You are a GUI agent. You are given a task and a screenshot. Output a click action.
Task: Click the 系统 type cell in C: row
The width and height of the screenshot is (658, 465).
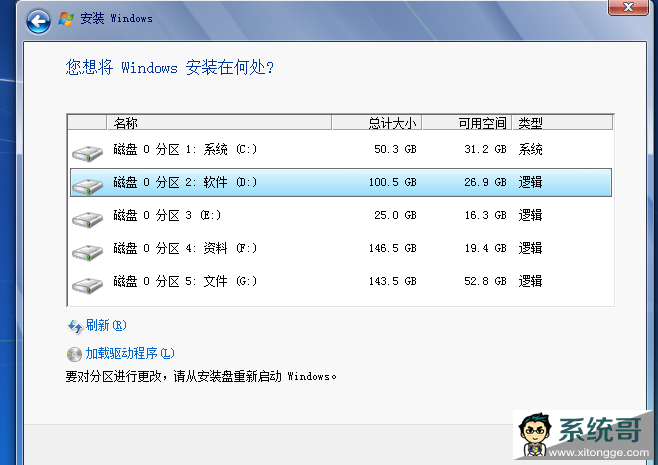[530, 149]
